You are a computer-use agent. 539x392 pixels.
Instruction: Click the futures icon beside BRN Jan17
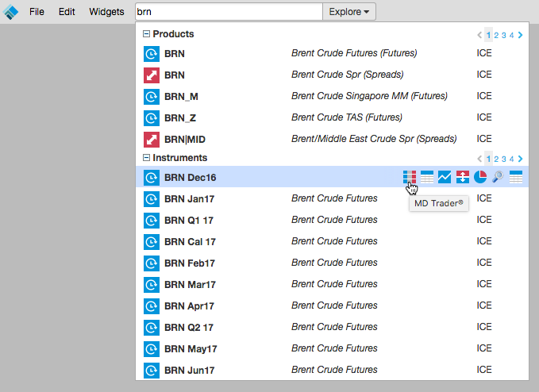click(x=152, y=199)
